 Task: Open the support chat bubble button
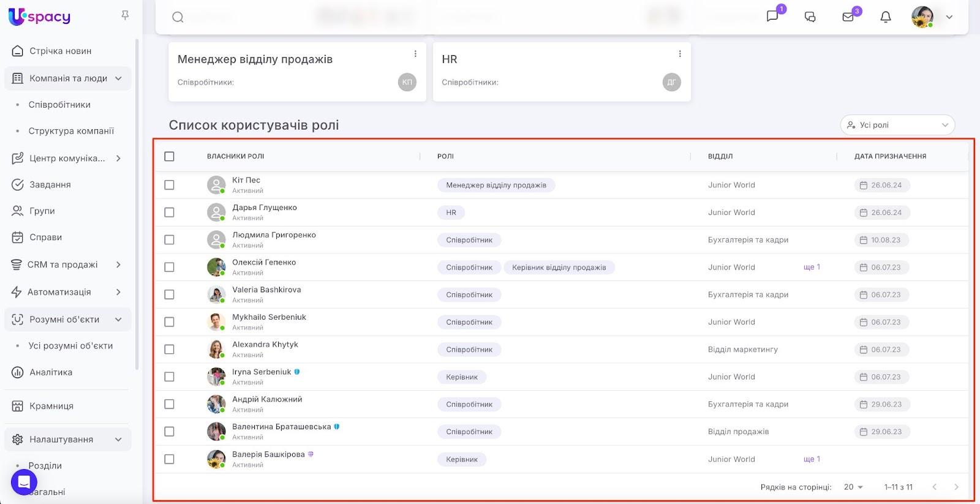tap(24, 483)
